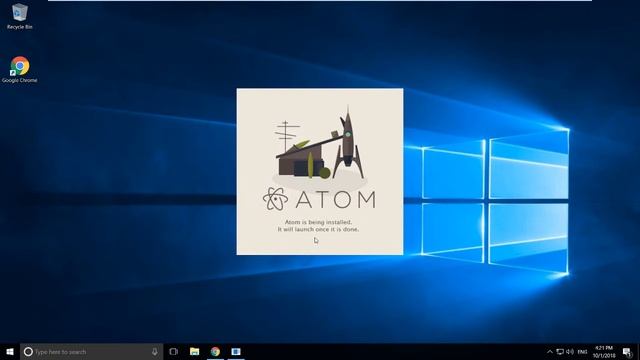Launch File Explorer from the taskbar
The image size is (640, 360).
point(194,351)
